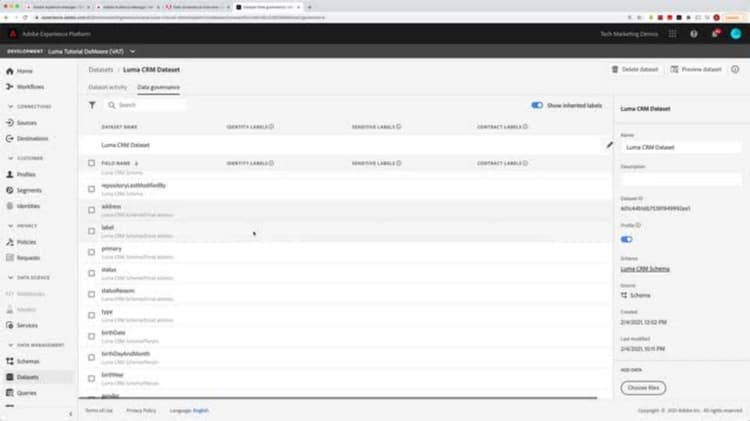Image resolution: width=750 pixels, height=421 pixels.
Task: Check the repositoryLastModifiedBy field checkbox
Action: 91,189
